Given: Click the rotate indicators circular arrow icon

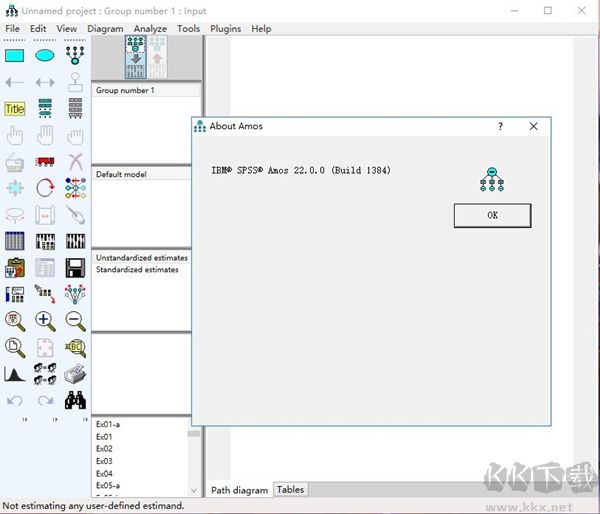Looking at the screenshot, I should 45,188.
